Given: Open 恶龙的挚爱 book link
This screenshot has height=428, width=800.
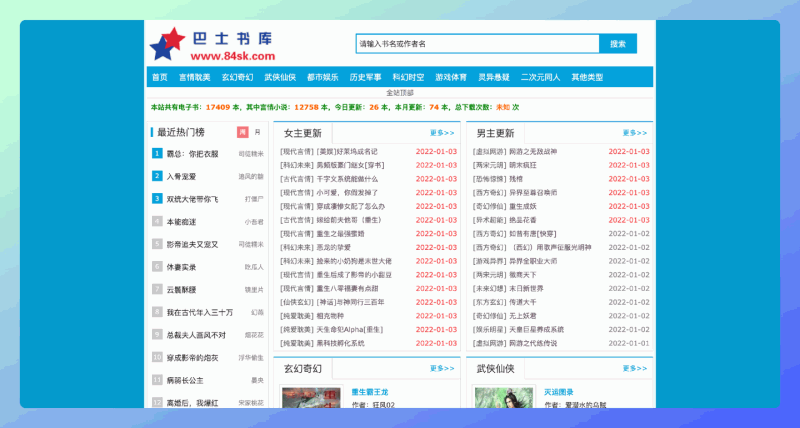Looking at the screenshot, I should (x=334, y=247).
